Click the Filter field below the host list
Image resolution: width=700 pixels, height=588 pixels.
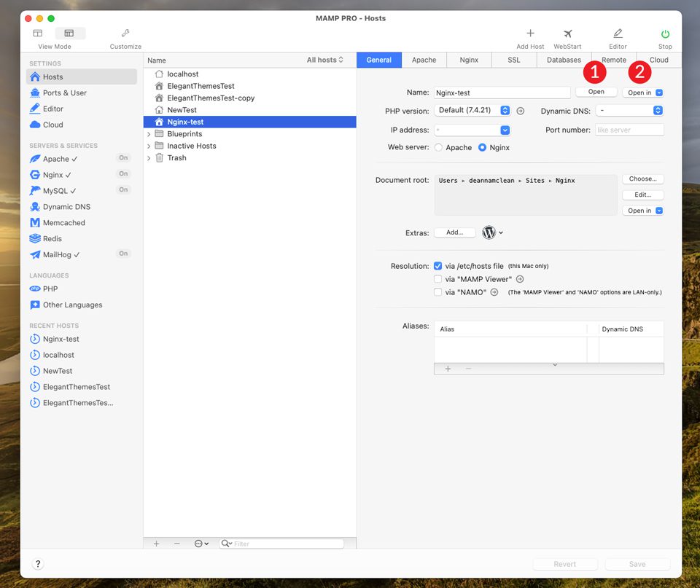click(x=284, y=543)
